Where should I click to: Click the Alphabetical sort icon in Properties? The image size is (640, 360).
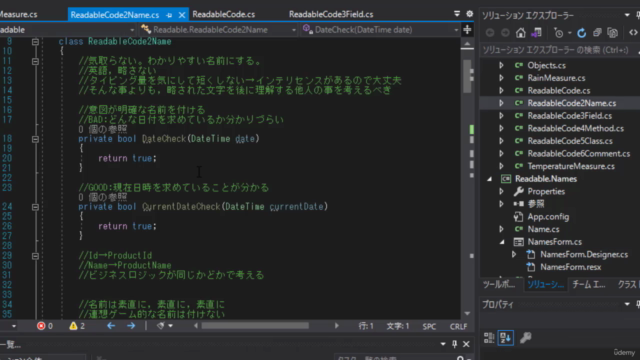pyautogui.click(x=506, y=338)
